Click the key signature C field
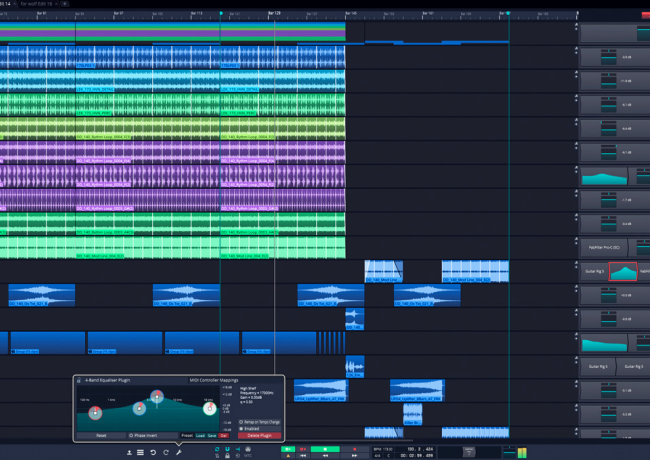 [x=388, y=455]
